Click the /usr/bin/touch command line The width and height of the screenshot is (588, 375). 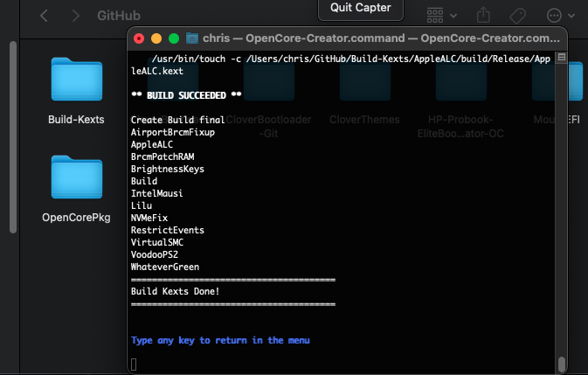(x=341, y=65)
